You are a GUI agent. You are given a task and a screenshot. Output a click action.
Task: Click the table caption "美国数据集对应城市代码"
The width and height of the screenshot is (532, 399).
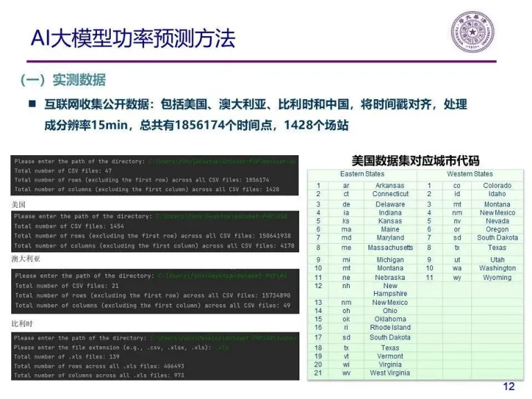[416, 161]
